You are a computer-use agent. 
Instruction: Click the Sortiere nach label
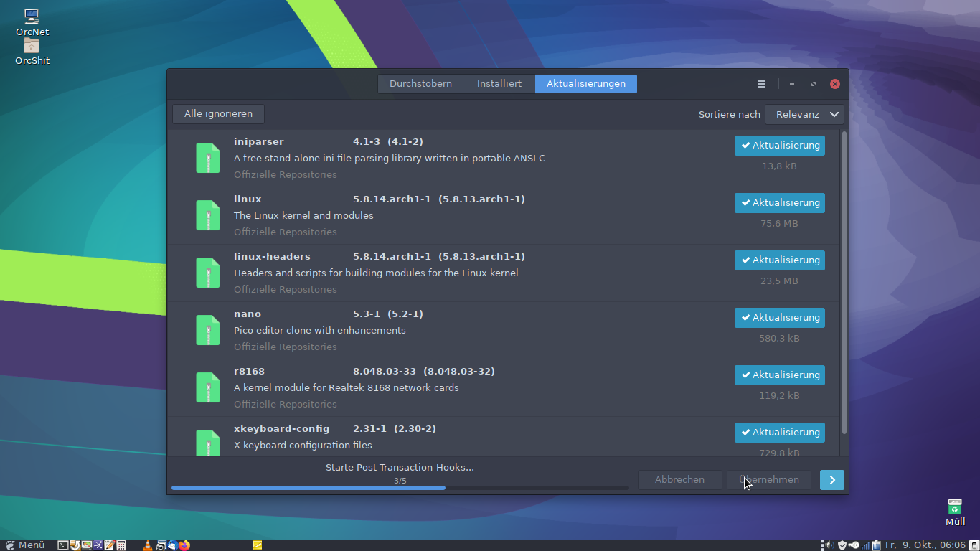[730, 115]
